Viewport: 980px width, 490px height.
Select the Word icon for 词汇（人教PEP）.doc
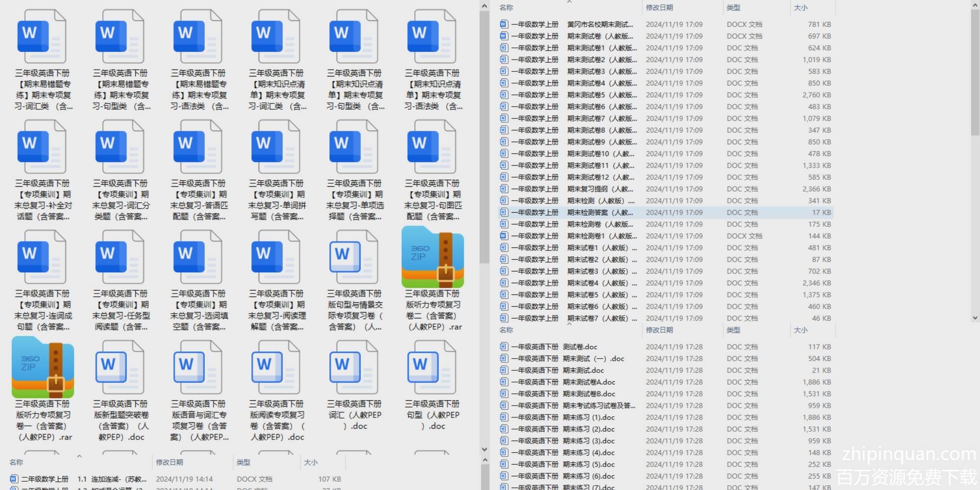[354, 367]
